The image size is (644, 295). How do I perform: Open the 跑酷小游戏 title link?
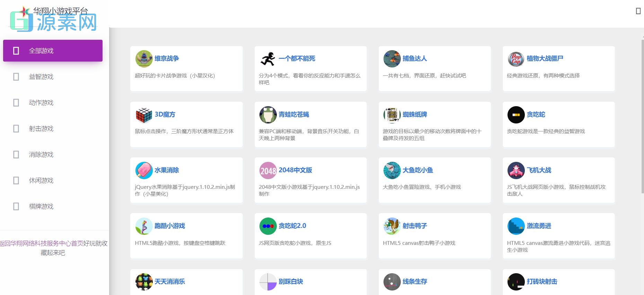pyautogui.click(x=170, y=226)
